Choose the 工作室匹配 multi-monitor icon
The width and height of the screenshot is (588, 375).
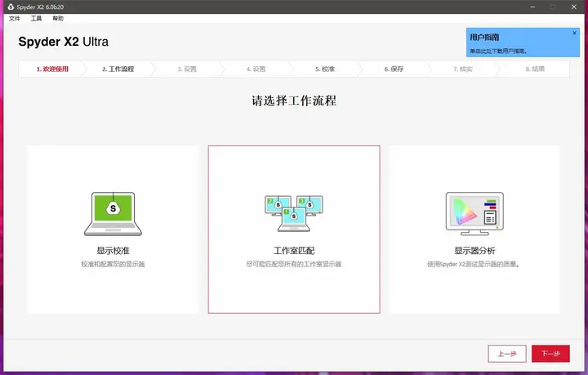click(x=294, y=213)
